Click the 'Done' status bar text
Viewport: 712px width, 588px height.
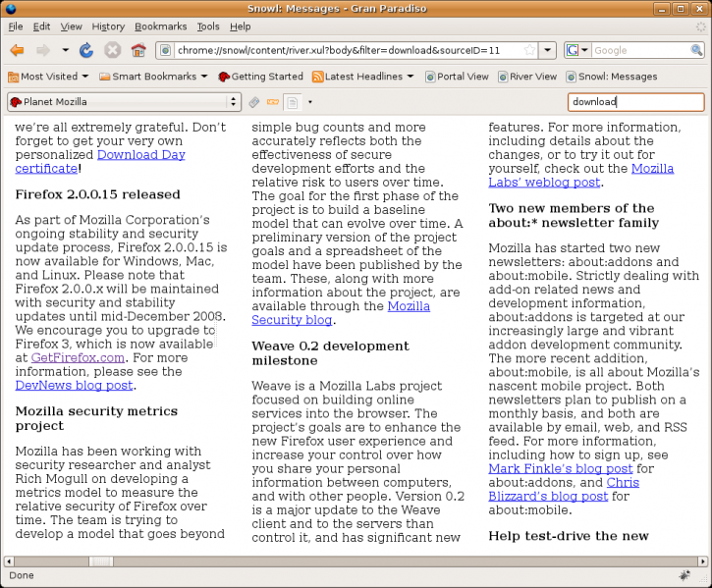[22, 575]
